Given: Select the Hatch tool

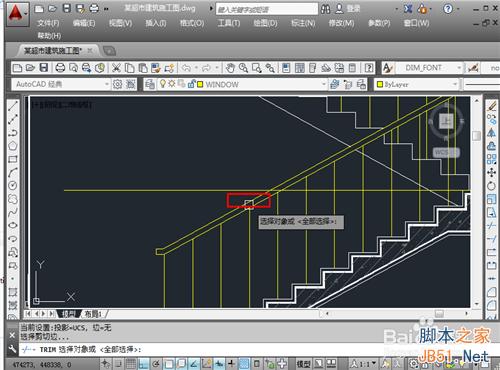Looking at the screenshot, I should (13, 293).
